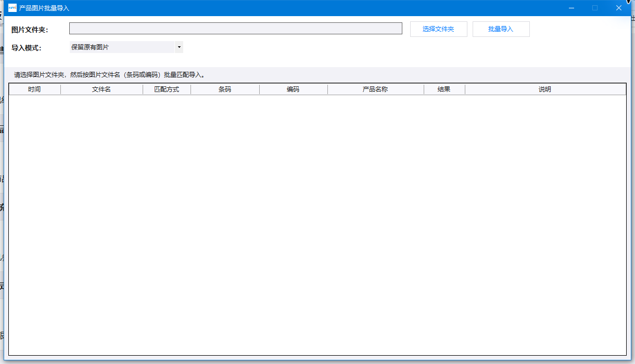
Task: Click the 批量导入 button
Action: tap(501, 29)
